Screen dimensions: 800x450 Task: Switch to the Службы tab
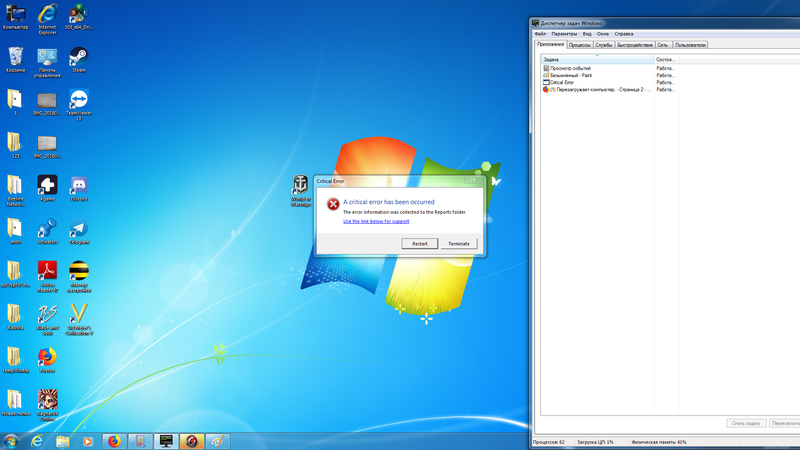[x=604, y=45]
